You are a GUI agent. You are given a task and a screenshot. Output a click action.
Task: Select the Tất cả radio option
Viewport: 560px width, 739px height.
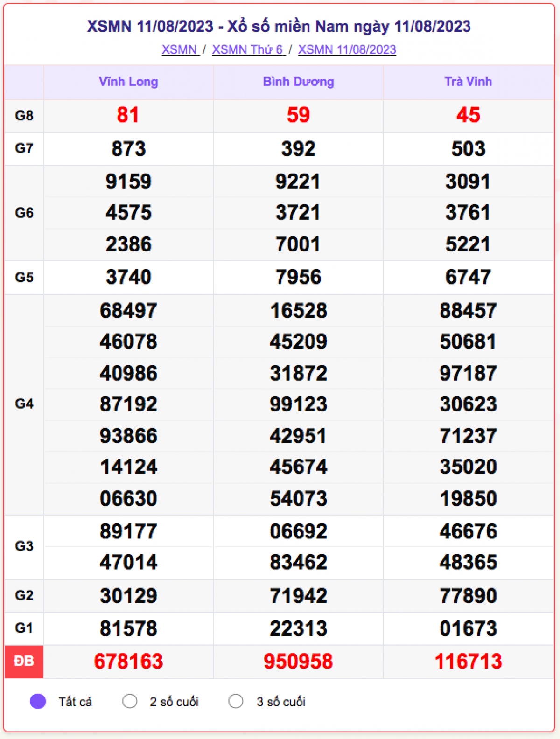[x=38, y=701]
